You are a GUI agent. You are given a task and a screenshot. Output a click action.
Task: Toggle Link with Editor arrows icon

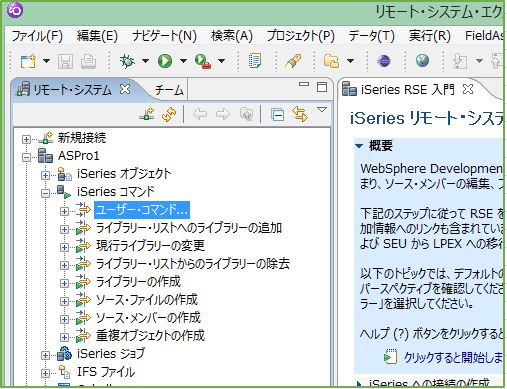pyautogui.click(x=300, y=114)
